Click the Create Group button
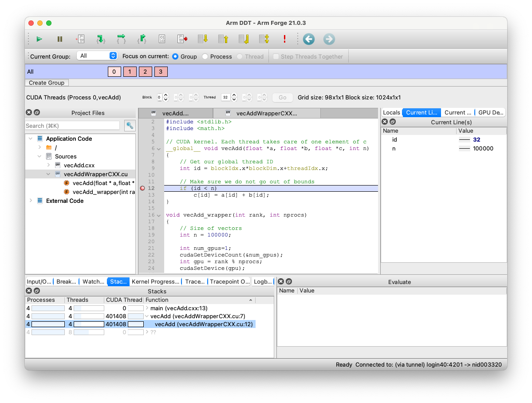532x403 pixels. tap(46, 83)
